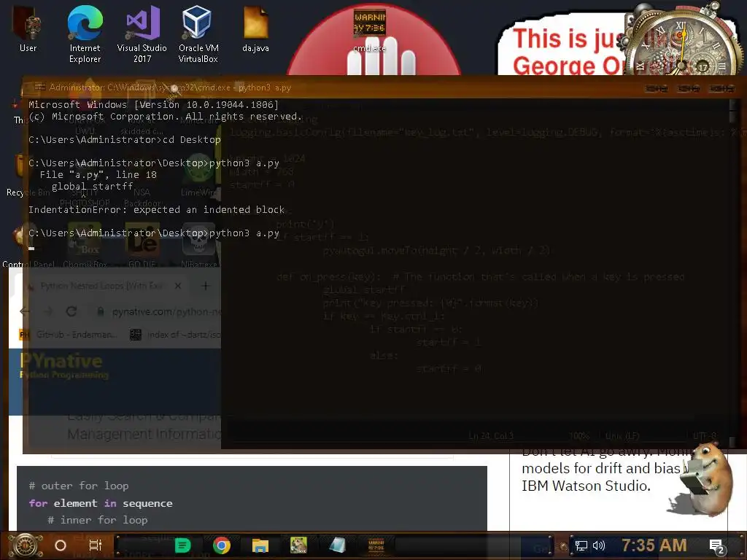The height and width of the screenshot is (560, 747).
Task: Open network status in system tray
Action: (581, 545)
